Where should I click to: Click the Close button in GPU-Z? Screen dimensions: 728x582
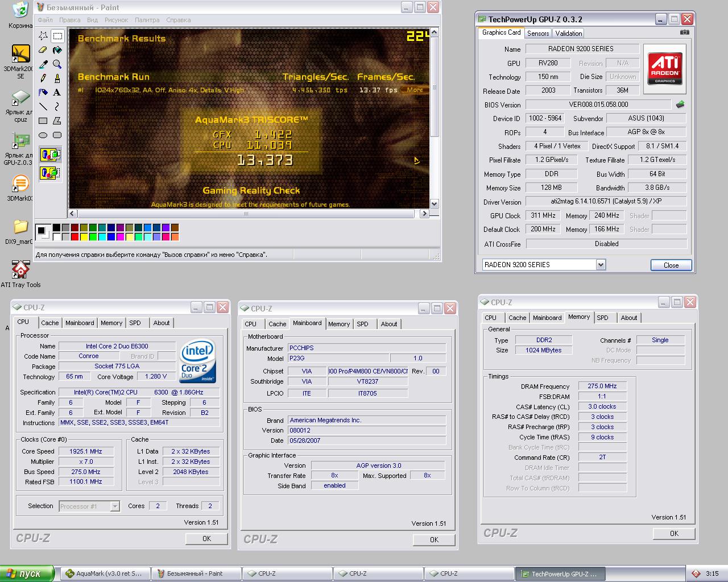[x=671, y=265]
